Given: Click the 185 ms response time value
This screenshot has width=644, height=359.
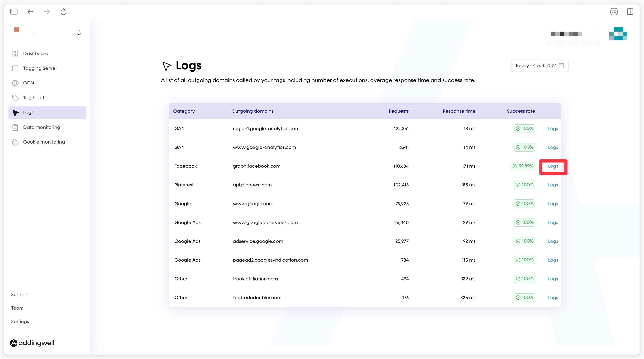Looking at the screenshot, I should tap(468, 185).
